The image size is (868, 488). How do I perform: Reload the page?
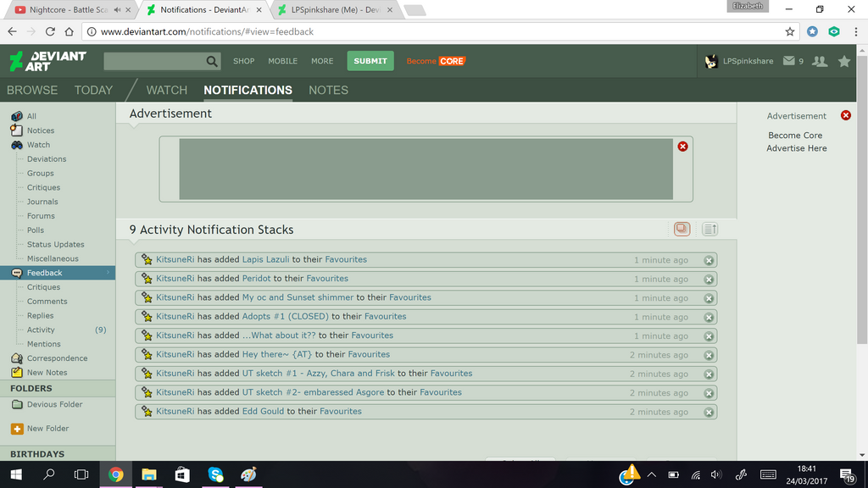pyautogui.click(x=50, y=31)
